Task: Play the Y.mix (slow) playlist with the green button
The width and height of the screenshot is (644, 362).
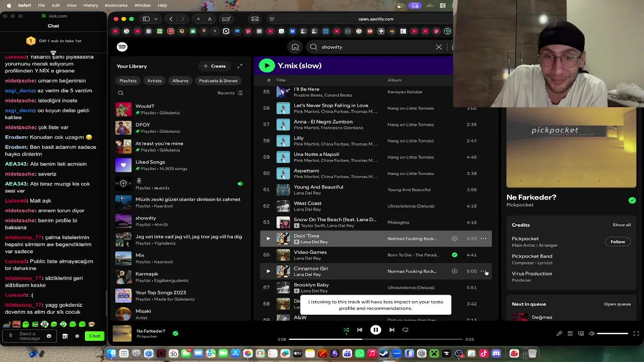Action: click(267, 65)
